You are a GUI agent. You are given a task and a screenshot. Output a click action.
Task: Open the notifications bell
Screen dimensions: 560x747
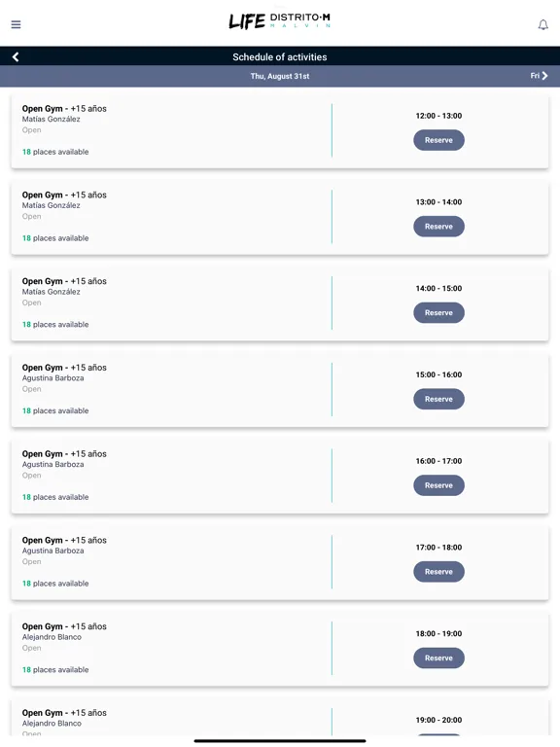542,24
